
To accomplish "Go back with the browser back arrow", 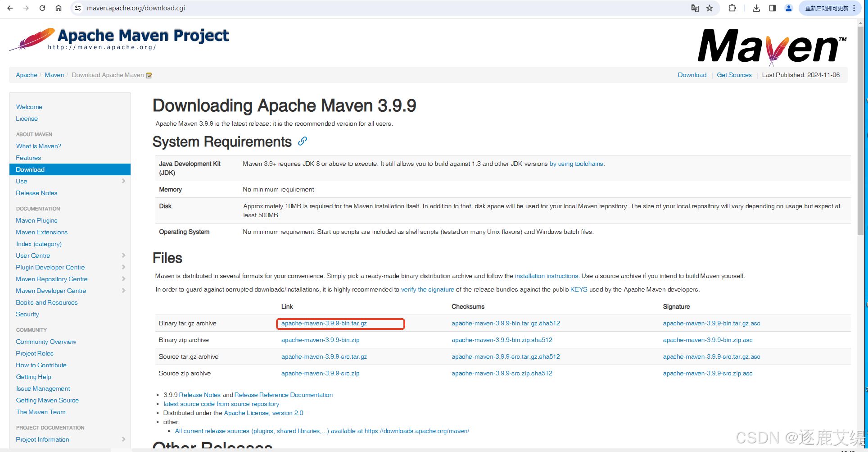I will pyautogui.click(x=10, y=8).
